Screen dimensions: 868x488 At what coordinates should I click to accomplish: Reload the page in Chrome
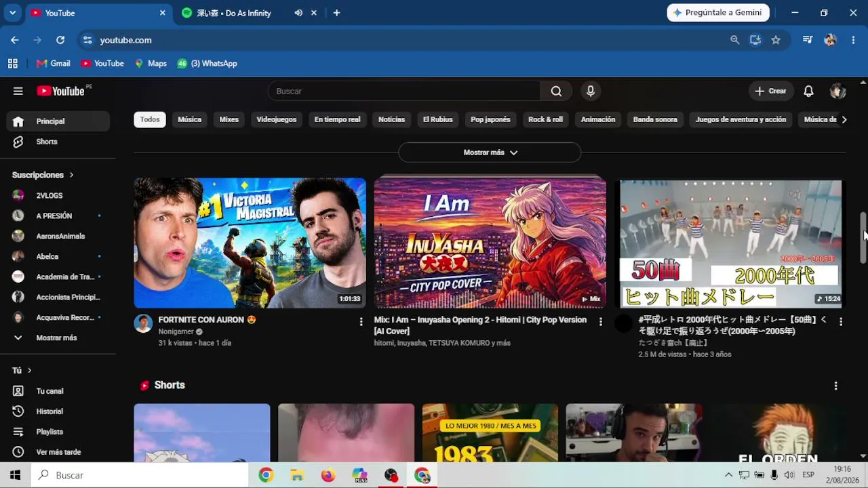(x=60, y=40)
